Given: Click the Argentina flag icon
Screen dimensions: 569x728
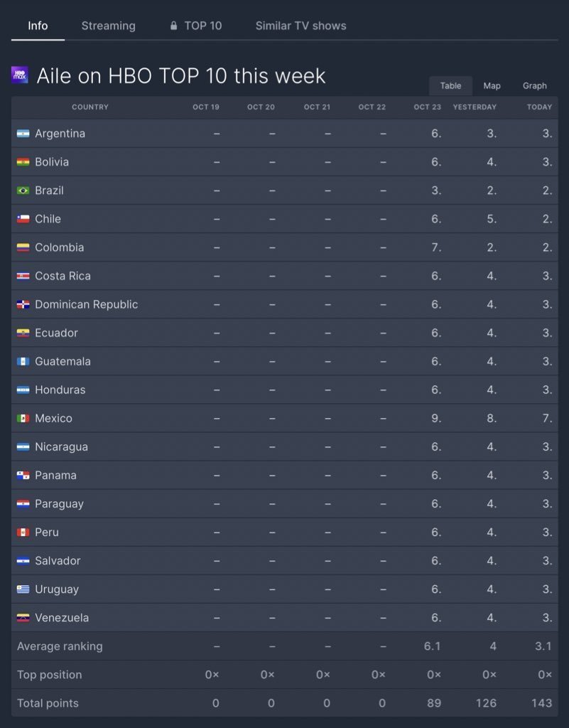Looking at the screenshot, I should (23, 134).
